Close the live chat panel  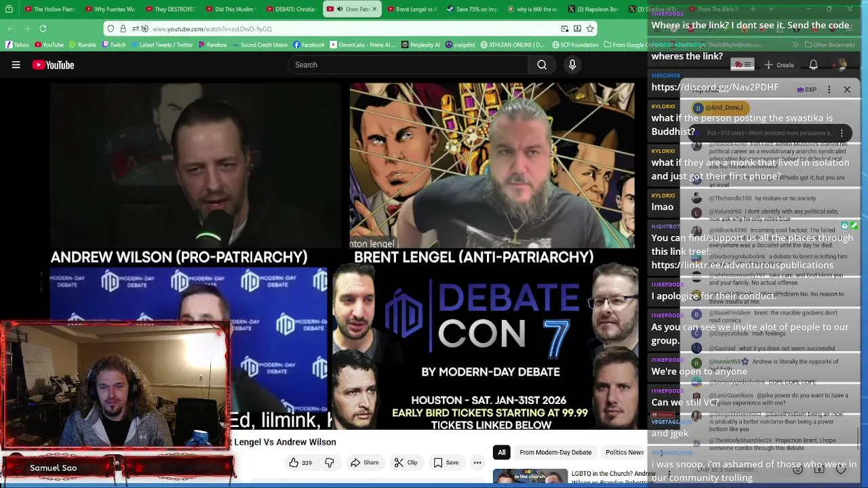click(847, 89)
